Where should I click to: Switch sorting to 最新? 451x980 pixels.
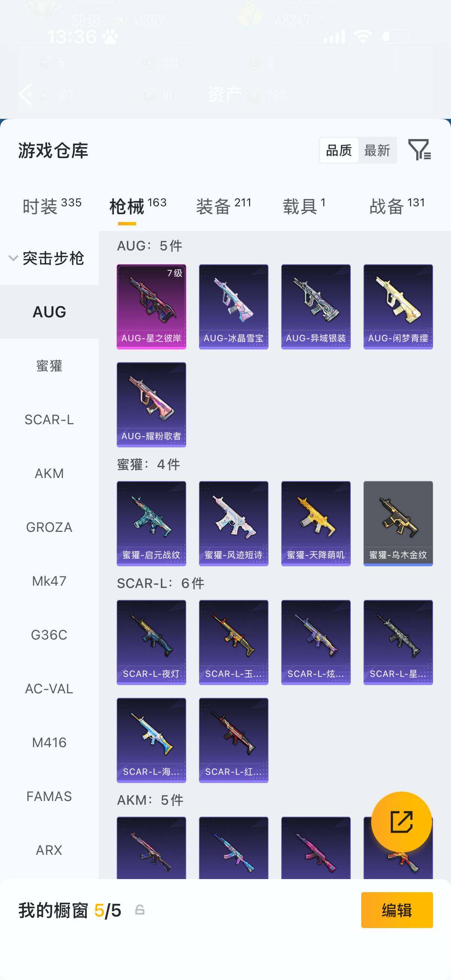click(377, 150)
